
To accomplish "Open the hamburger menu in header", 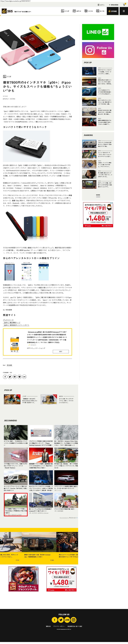I will [123, 11].
